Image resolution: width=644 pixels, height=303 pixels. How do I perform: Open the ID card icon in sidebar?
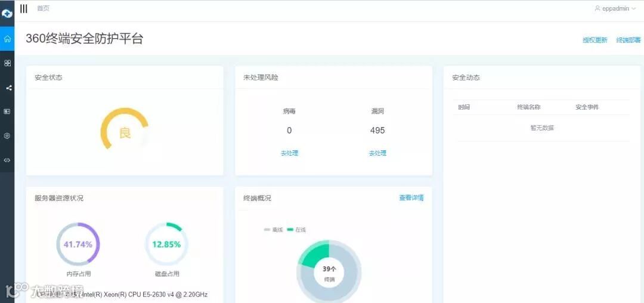(x=7, y=112)
